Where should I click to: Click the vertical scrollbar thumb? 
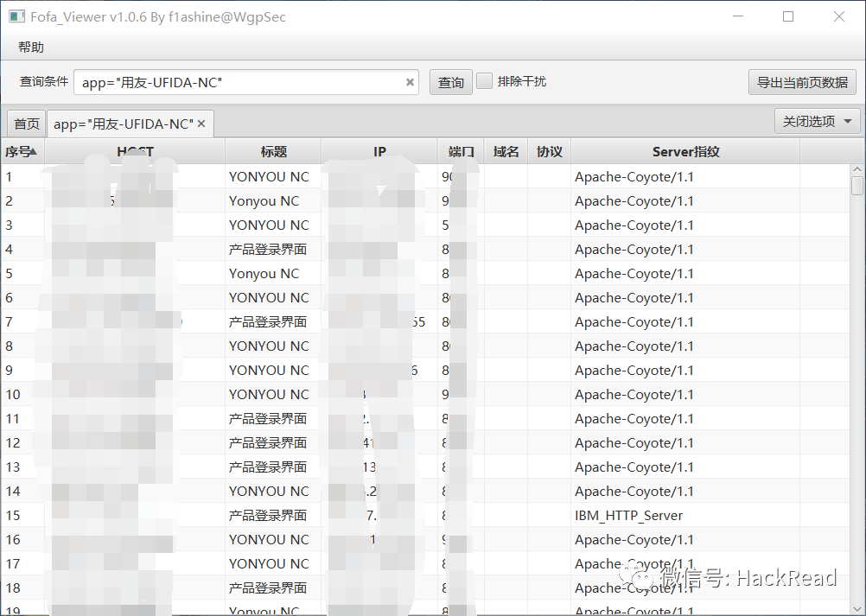point(857,186)
